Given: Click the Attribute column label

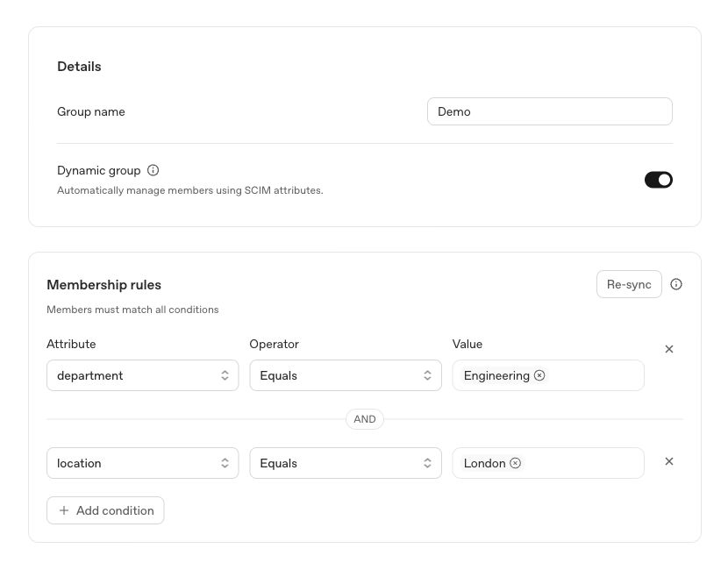Looking at the screenshot, I should [x=71, y=344].
